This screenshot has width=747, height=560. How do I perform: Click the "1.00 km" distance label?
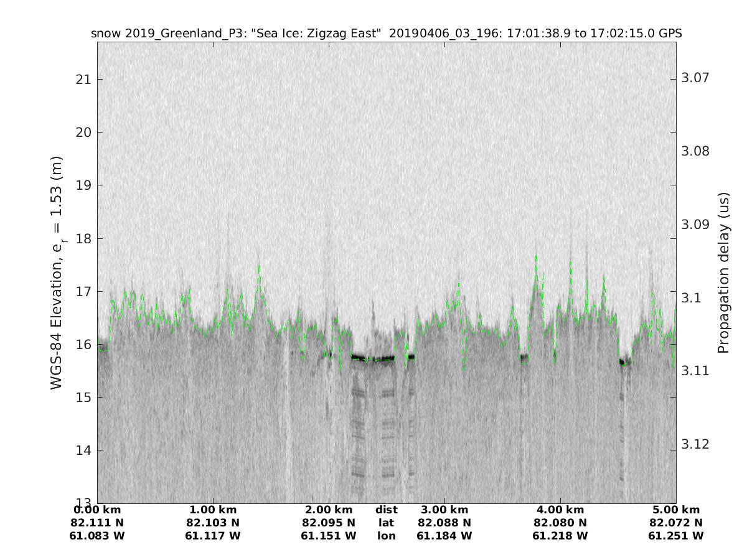point(213,510)
